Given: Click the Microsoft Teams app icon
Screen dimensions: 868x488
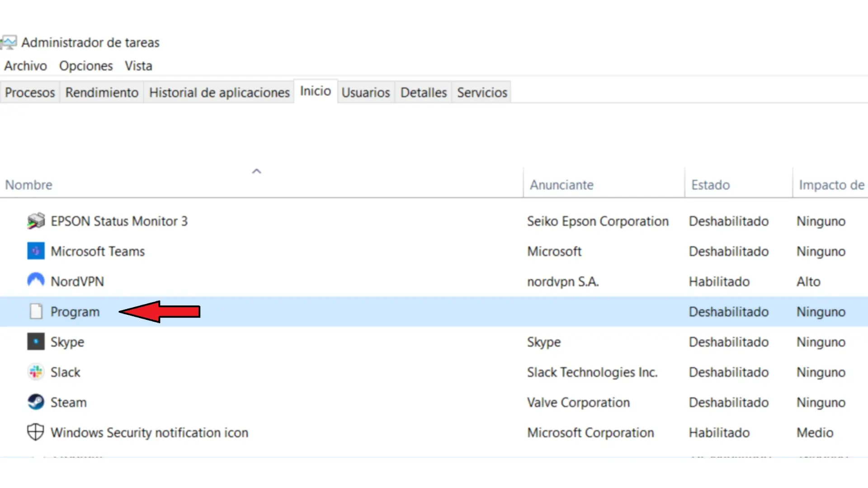Looking at the screenshot, I should click(x=36, y=251).
